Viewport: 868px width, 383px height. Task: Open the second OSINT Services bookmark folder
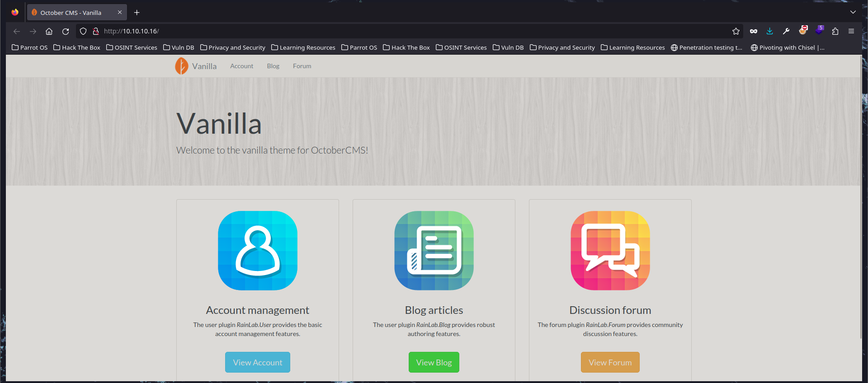(x=461, y=47)
